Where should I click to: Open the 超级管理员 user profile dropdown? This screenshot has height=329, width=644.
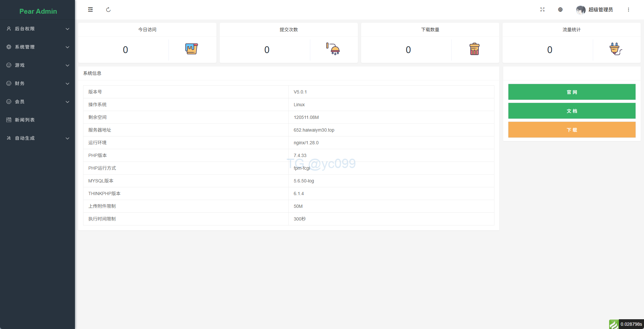click(594, 10)
